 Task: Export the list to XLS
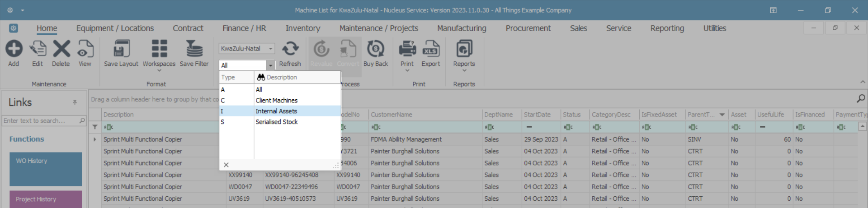[x=430, y=49]
